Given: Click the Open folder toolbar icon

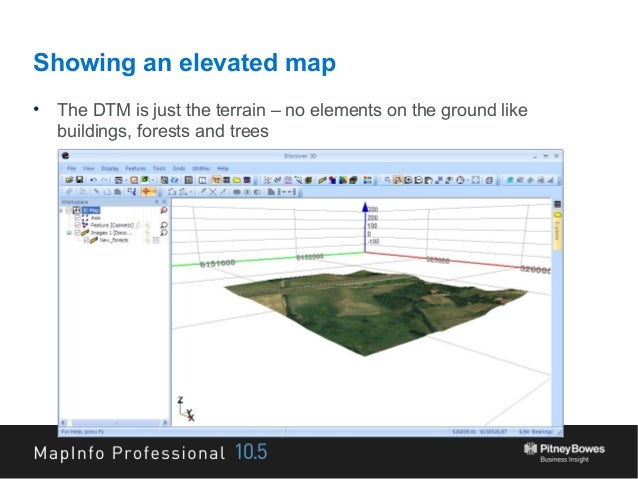Looking at the screenshot, I should (x=69, y=180).
